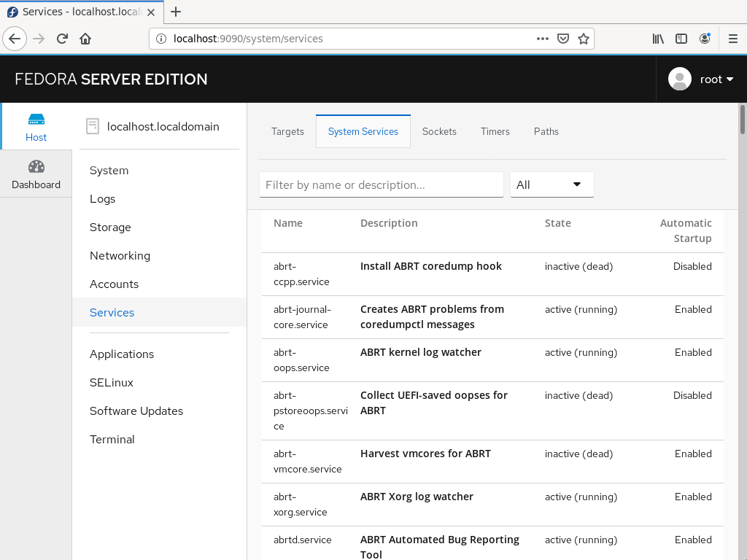Click the localhost.localdomain server icon
Viewport: 747px width, 560px height.
coord(93,126)
